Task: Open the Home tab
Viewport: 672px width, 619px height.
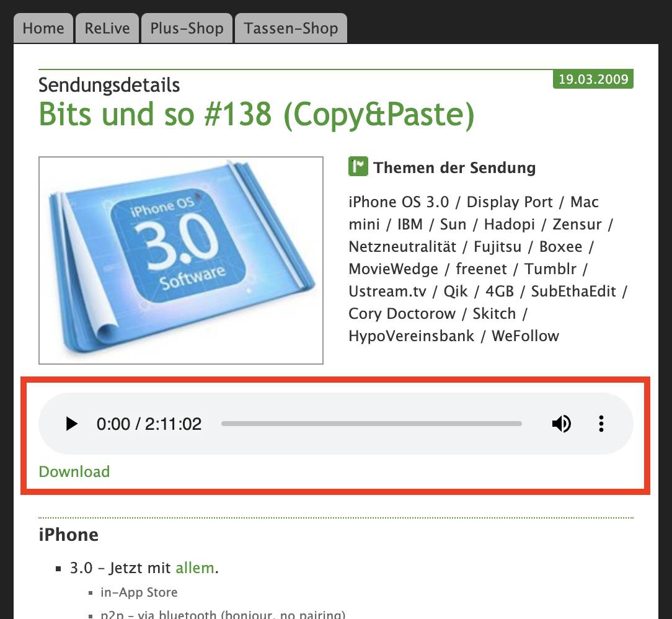Action: 43,29
